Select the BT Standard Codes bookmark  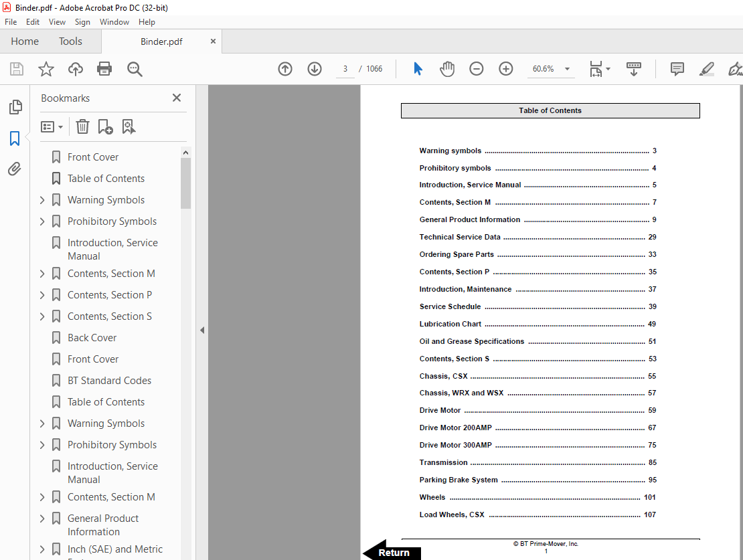[x=110, y=381]
